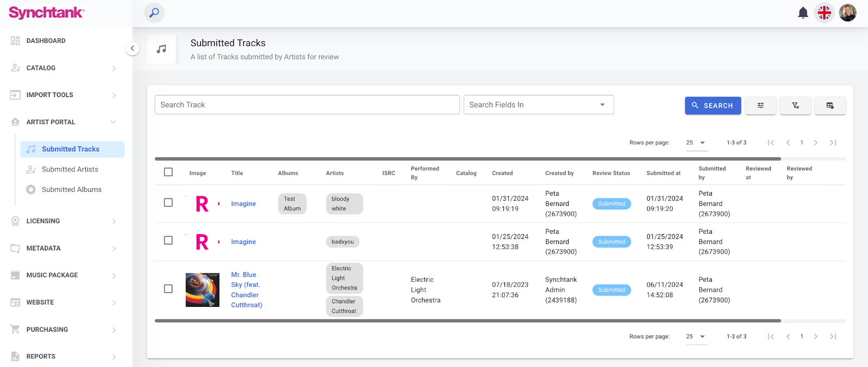
Task: Click the magnifier search icon in header
Action: click(154, 12)
